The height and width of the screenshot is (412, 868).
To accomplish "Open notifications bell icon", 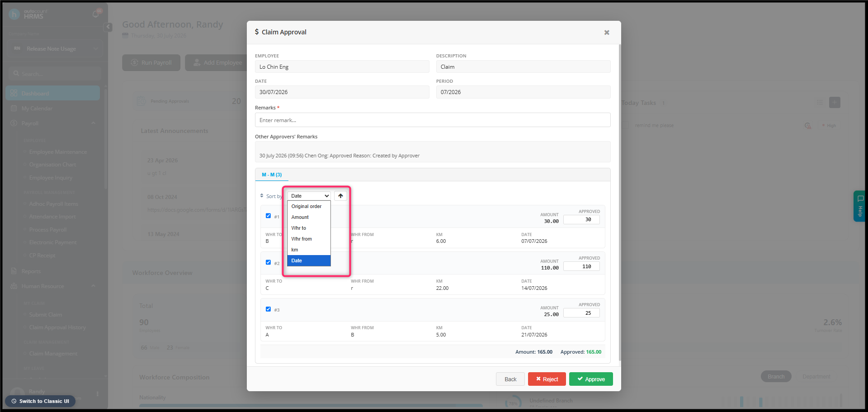I will [96, 14].
